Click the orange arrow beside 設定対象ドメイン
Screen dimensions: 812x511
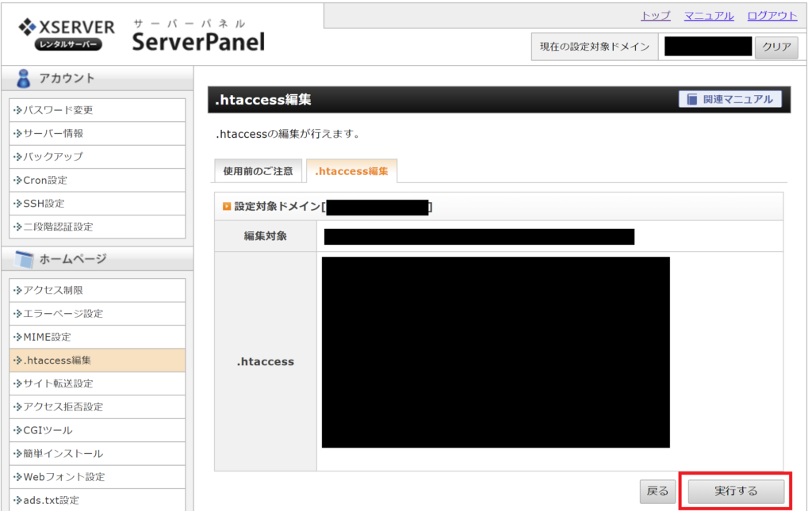226,206
